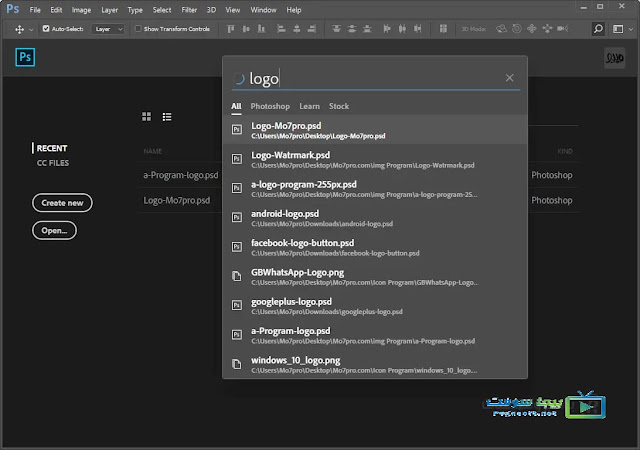Open the Move tool preset dropdown arrow
Image resolution: width=640 pixels, height=450 pixels.
(x=31, y=29)
